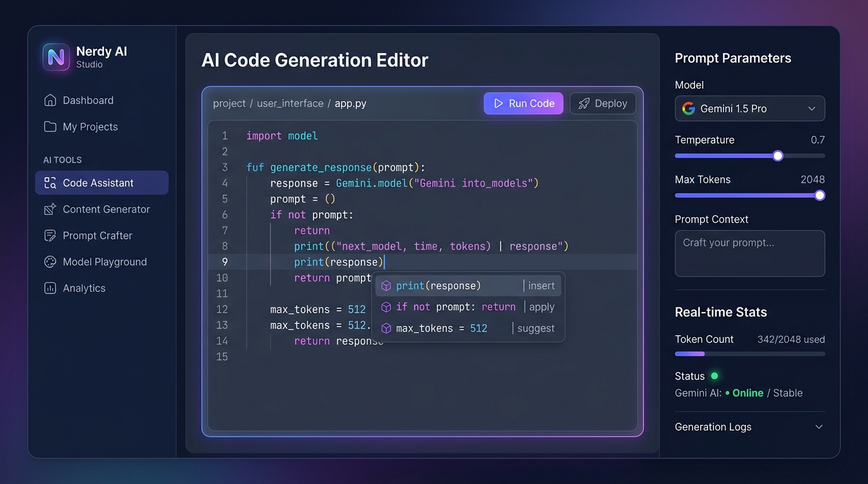Expand the Generation Logs section
This screenshot has width=868, height=484.
(750, 427)
